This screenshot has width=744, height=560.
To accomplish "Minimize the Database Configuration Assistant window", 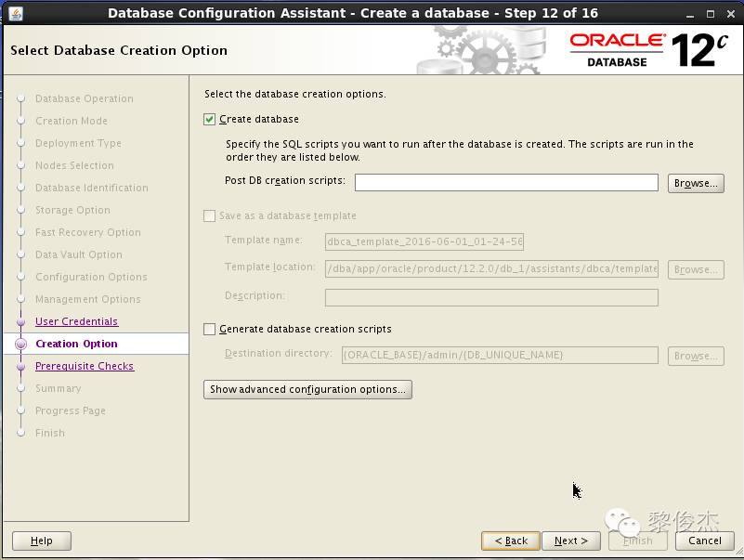I will coord(690,14).
